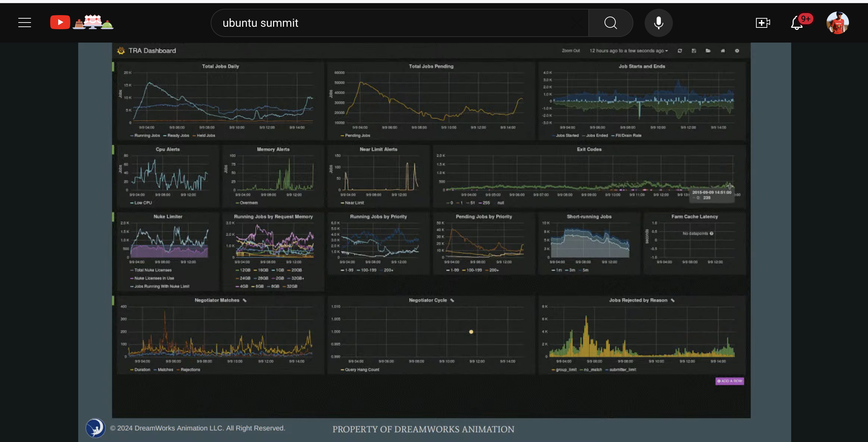Select the null legend entry under Exit Codes

point(499,203)
